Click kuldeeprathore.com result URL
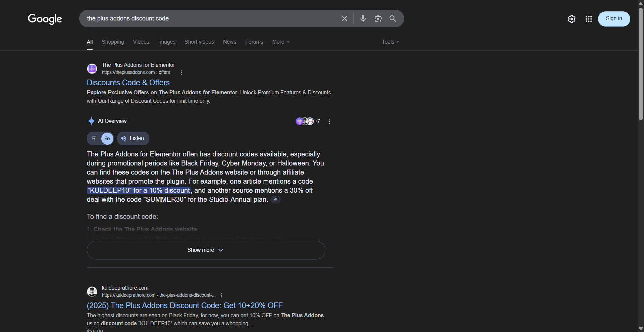This screenshot has height=332, width=644. pyautogui.click(x=158, y=295)
